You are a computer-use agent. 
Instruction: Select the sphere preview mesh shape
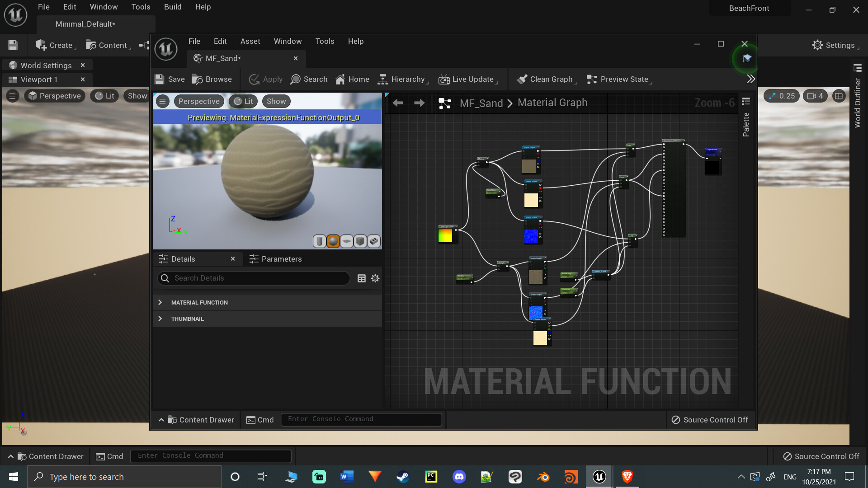pyautogui.click(x=333, y=241)
